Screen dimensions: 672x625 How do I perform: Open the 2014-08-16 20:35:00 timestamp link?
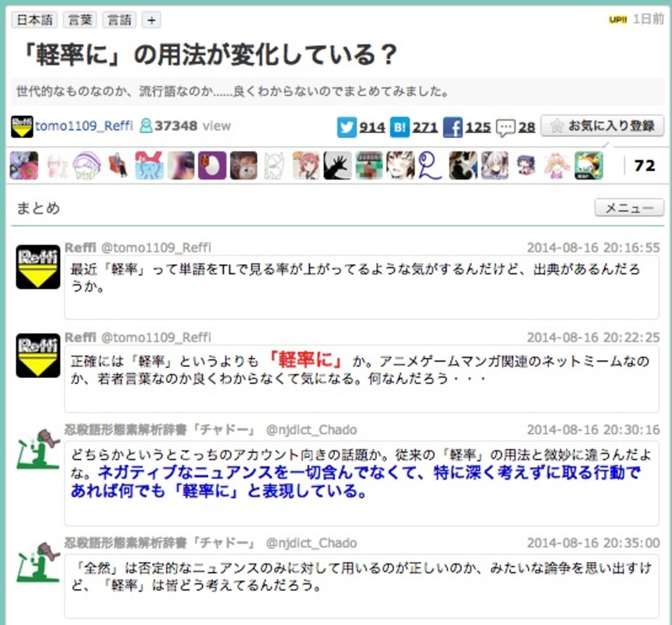tap(593, 543)
